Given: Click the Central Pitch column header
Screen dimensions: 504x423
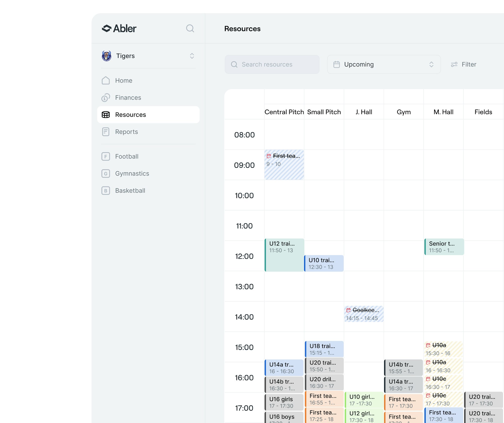Looking at the screenshot, I should (284, 112).
